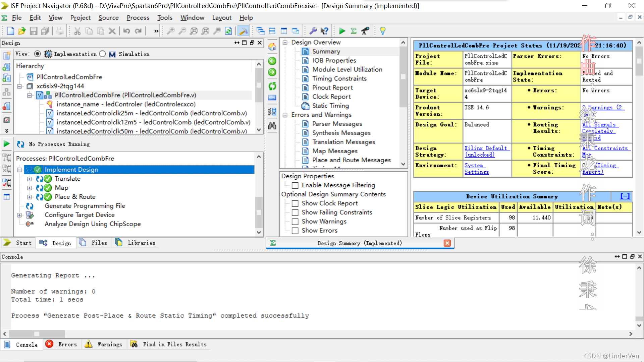Click the Design Summary sigma toolbar icon
The width and height of the screenshot is (644, 362).
[x=354, y=31]
